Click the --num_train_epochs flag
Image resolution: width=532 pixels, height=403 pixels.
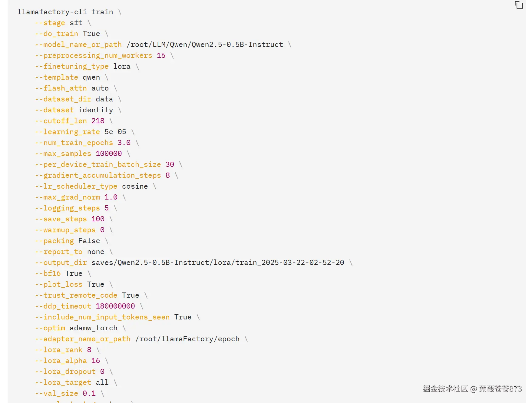click(74, 143)
